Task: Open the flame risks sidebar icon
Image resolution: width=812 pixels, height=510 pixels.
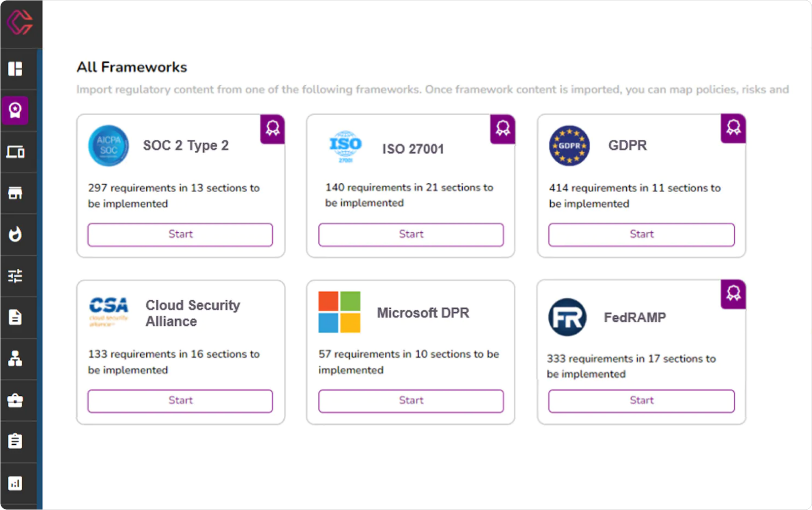Action: pyautogui.click(x=15, y=234)
